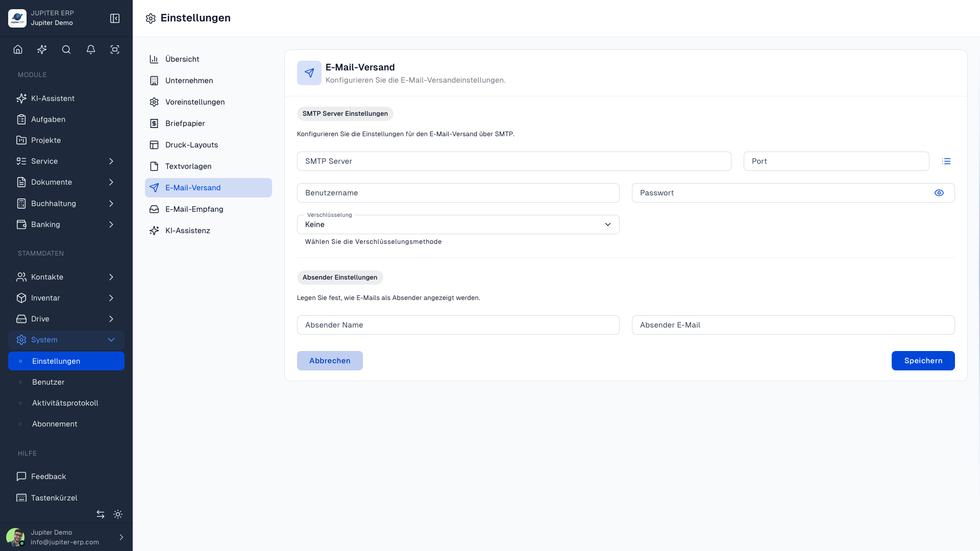
Task: Open search via magnifier icon
Action: [66, 49]
